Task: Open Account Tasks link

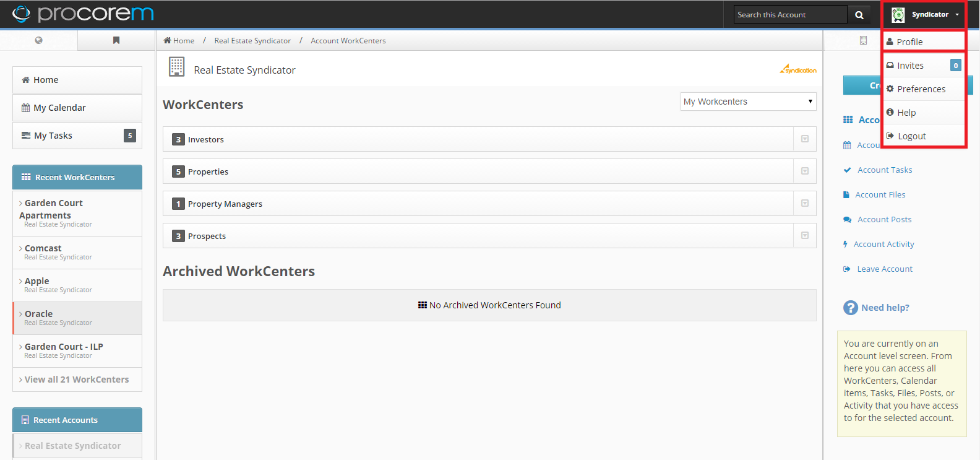Action: coord(885,170)
